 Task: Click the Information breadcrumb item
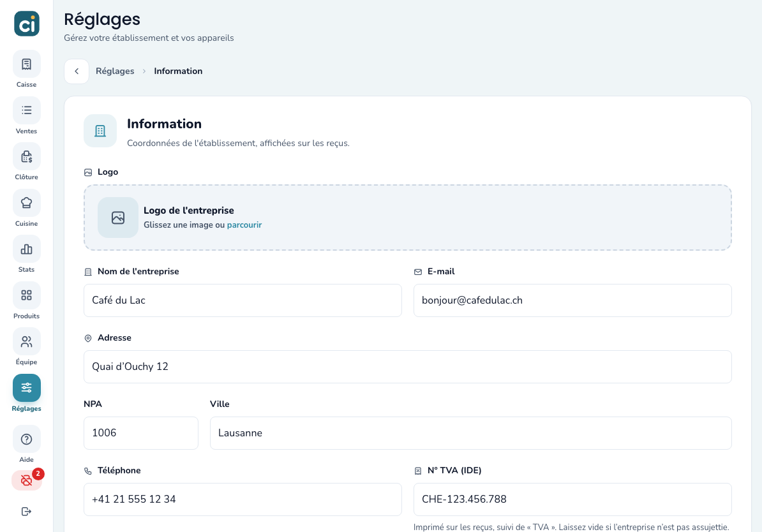[178, 71]
